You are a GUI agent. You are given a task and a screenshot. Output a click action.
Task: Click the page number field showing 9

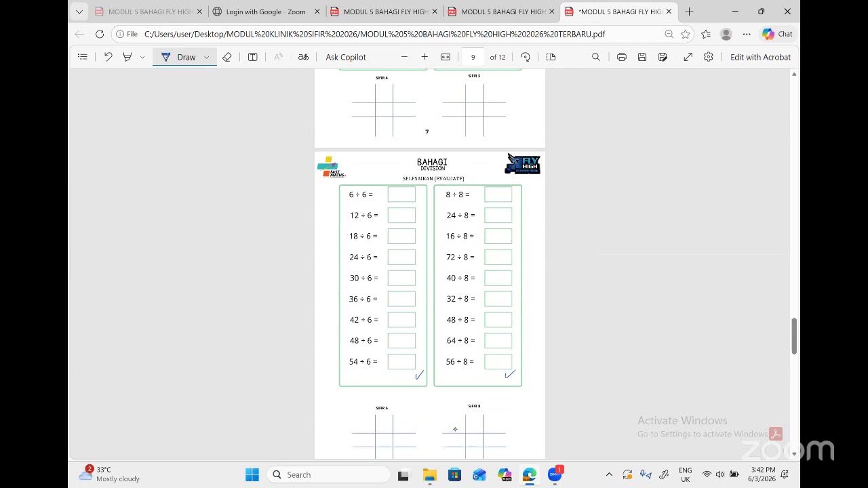[x=473, y=57]
